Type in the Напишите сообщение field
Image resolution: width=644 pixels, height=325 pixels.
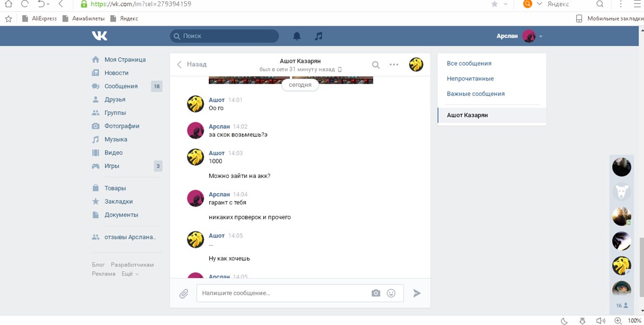click(x=282, y=293)
